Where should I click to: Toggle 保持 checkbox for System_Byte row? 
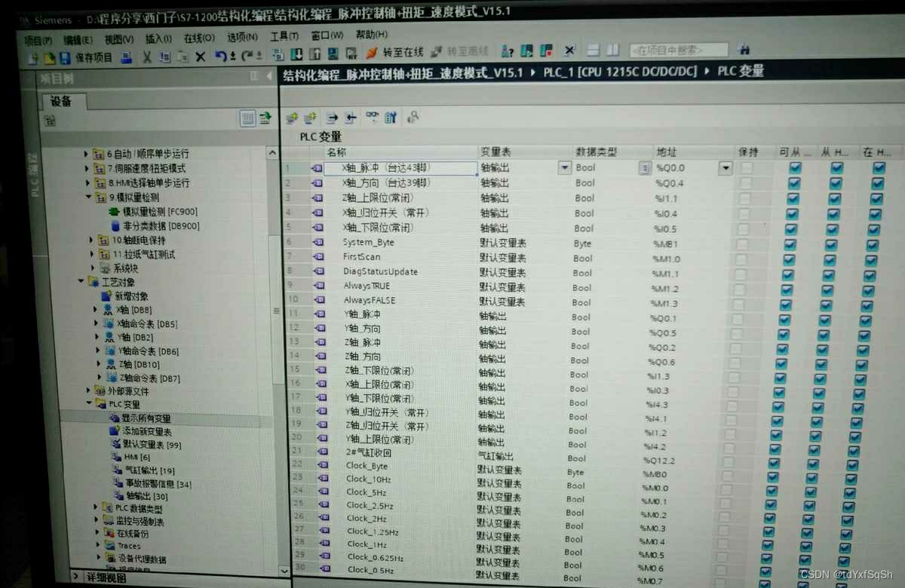pyautogui.click(x=742, y=243)
